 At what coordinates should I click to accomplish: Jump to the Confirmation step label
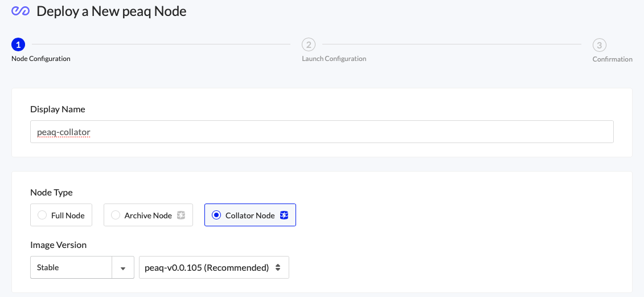coord(612,59)
